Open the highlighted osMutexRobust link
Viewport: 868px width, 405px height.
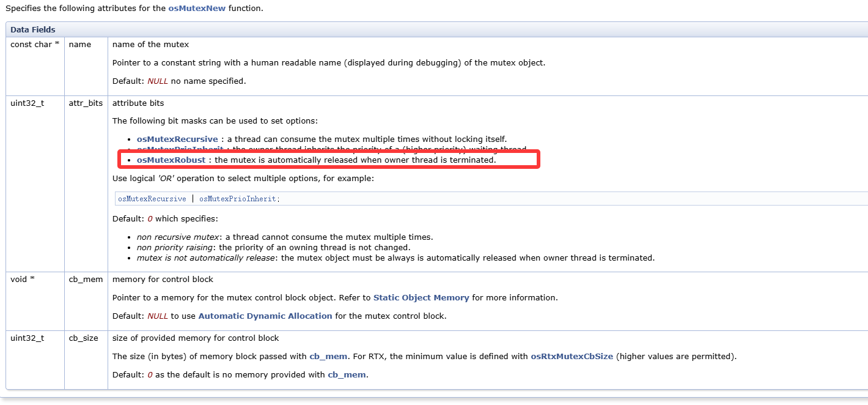pyautogui.click(x=171, y=160)
